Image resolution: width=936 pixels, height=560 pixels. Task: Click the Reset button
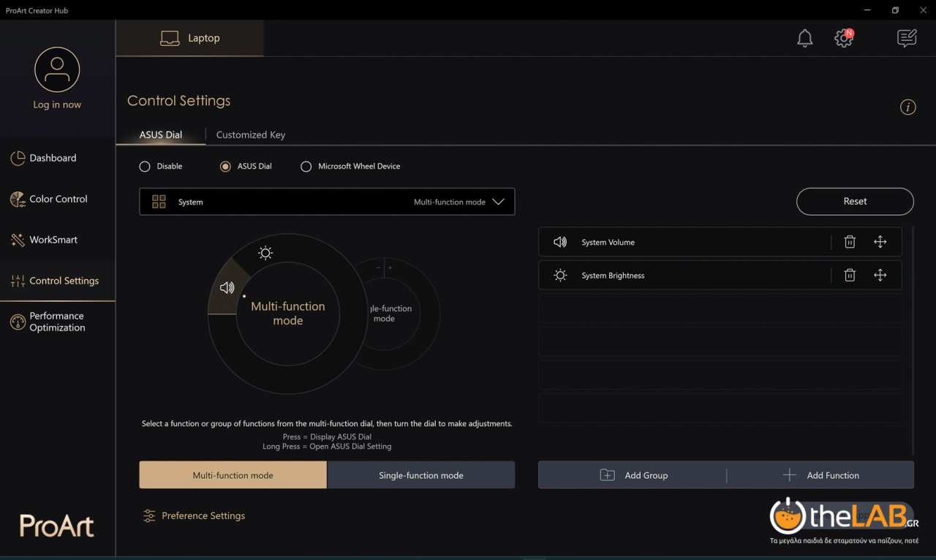[854, 201]
